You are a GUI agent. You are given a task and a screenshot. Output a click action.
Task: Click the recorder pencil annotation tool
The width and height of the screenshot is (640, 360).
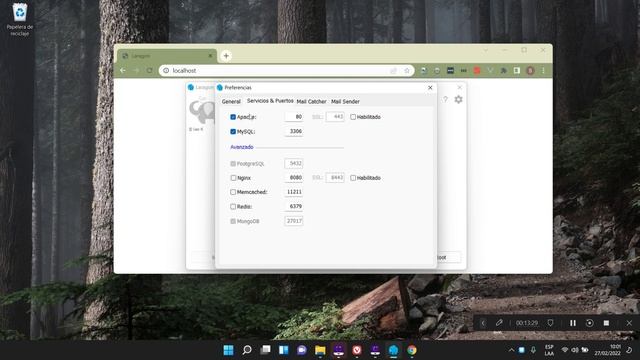pyautogui.click(x=499, y=323)
